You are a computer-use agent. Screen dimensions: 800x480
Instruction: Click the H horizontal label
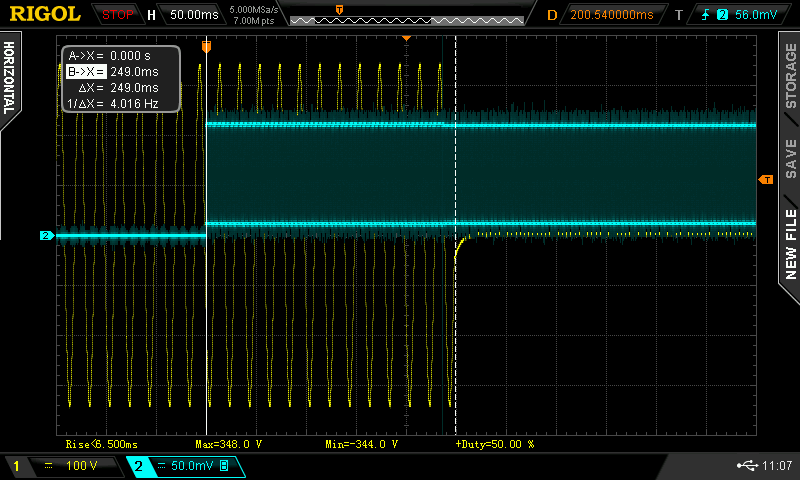click(151, 15)
